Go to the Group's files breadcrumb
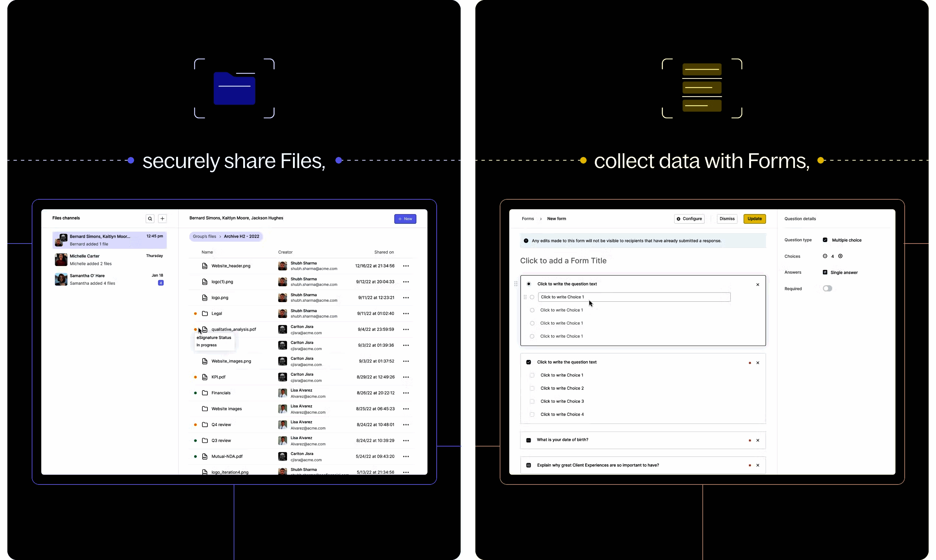 click(x=204, y=237)
